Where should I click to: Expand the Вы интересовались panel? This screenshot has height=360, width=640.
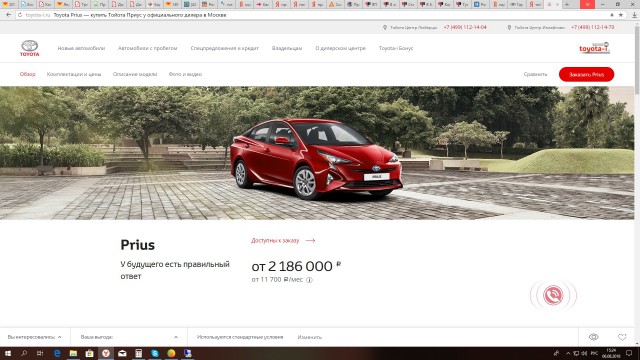pos(35,337)
